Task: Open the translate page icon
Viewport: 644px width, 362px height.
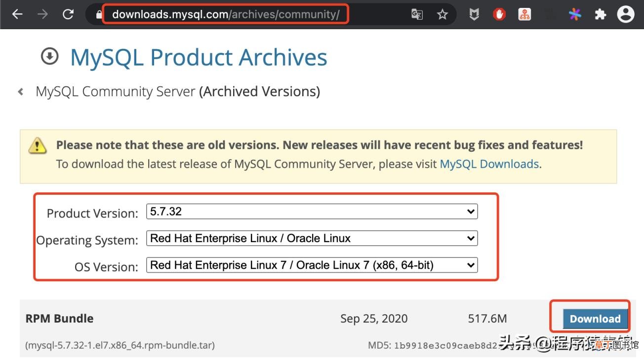Action: point(417,14)
